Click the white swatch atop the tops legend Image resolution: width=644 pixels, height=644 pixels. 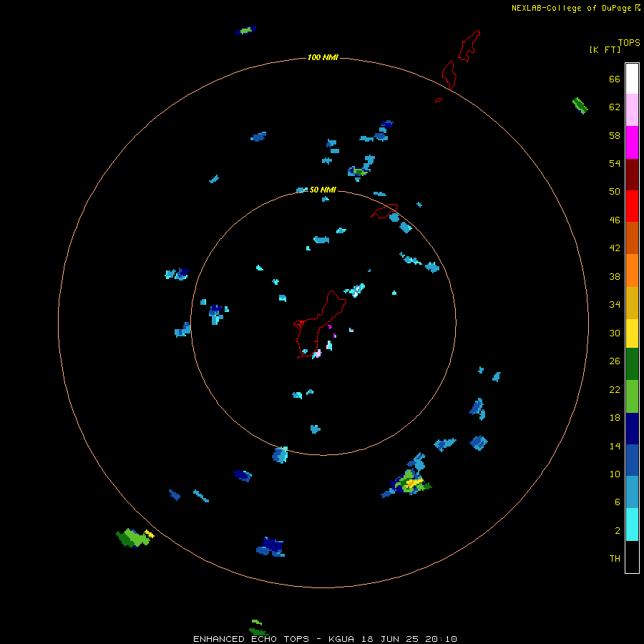(x=632, y=79)
